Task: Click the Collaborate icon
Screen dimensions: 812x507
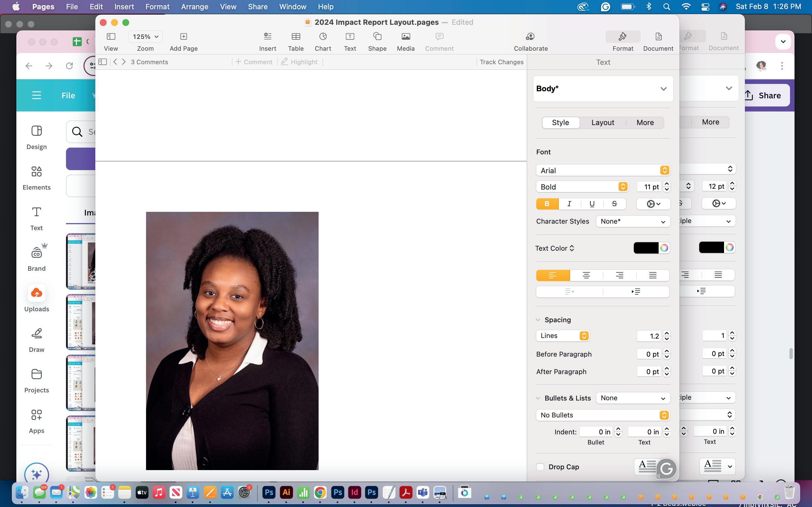Action: pyautogui.click(x=530, y=37)
